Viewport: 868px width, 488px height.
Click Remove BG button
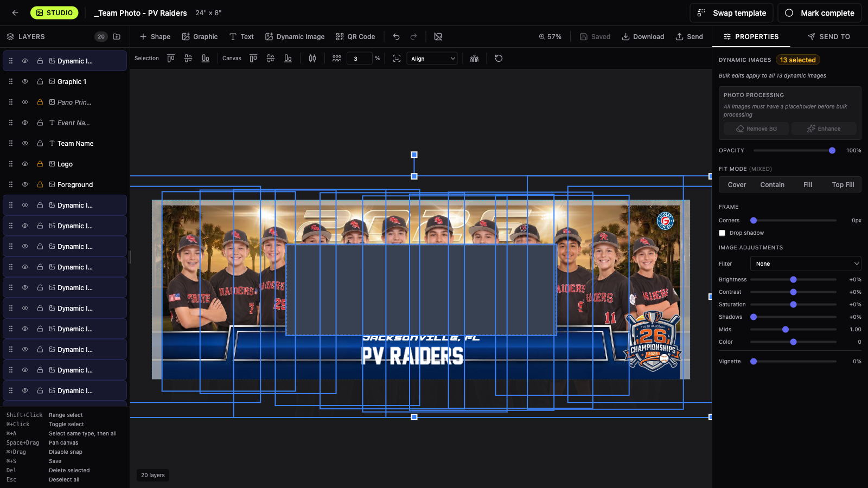pyautogui.click(x=756, y=129)
